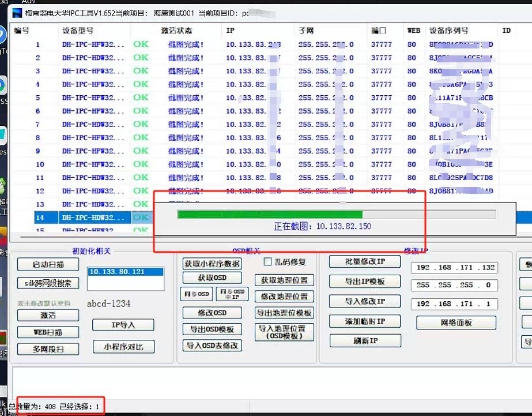The height and width of the screenshot is (416, 532).
Task: Click WEB port 80 in row 6
Action: (412, 111)
